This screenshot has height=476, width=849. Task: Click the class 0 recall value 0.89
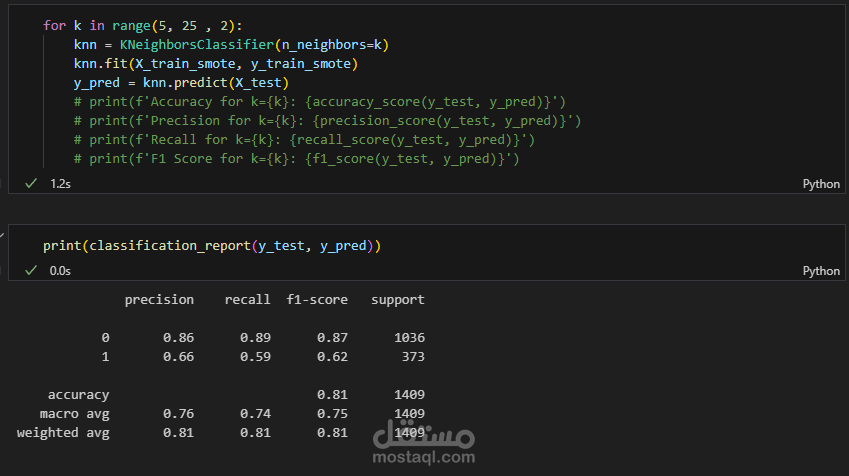pyautogui.click(x=255, y=337)
